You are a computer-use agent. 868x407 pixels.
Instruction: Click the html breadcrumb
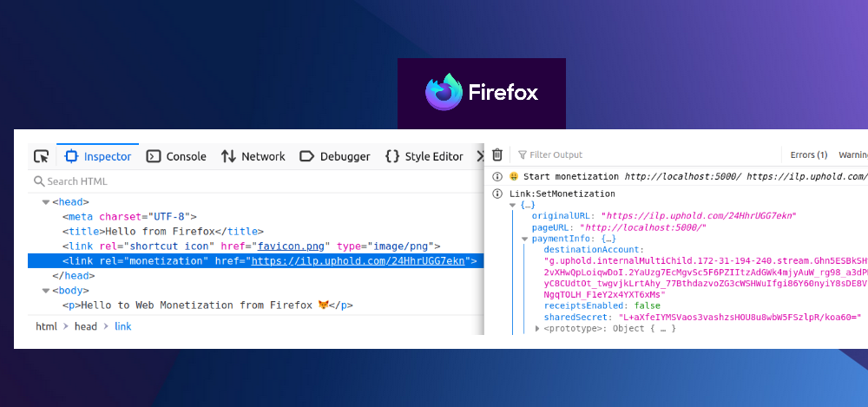click(47, 326)
